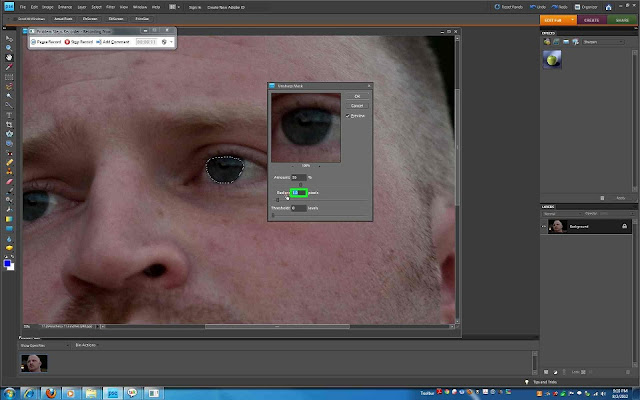Hide the Background layer with the eye icon
The width and height of the screenshot is (640, 400).
point(544,227)
